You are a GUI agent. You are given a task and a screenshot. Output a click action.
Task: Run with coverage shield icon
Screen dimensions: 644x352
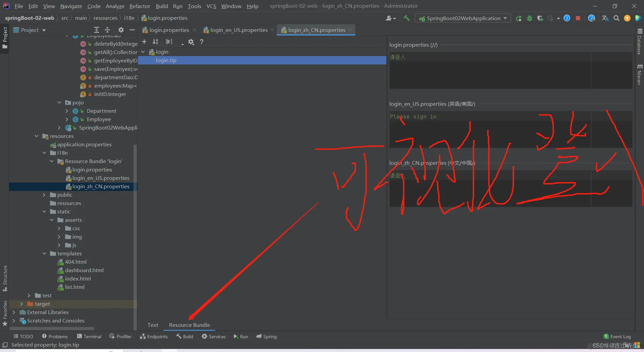540,18
